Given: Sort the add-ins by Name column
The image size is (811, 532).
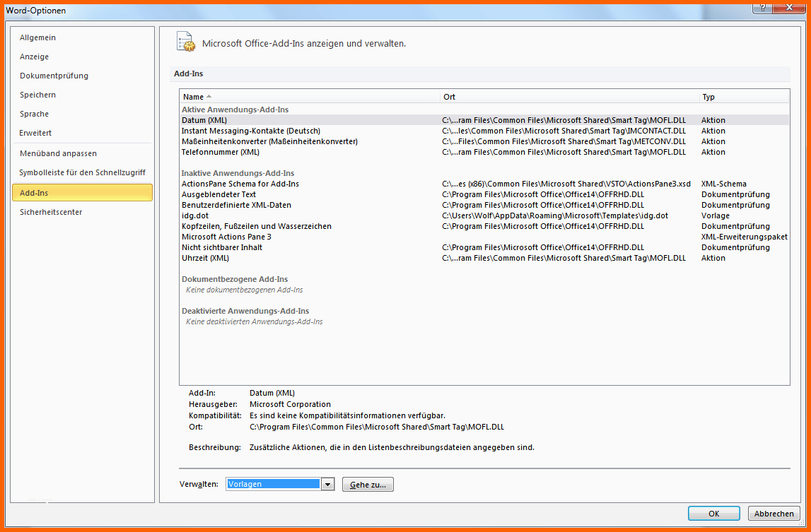Looking at the screenshot, I should [310, 97].
